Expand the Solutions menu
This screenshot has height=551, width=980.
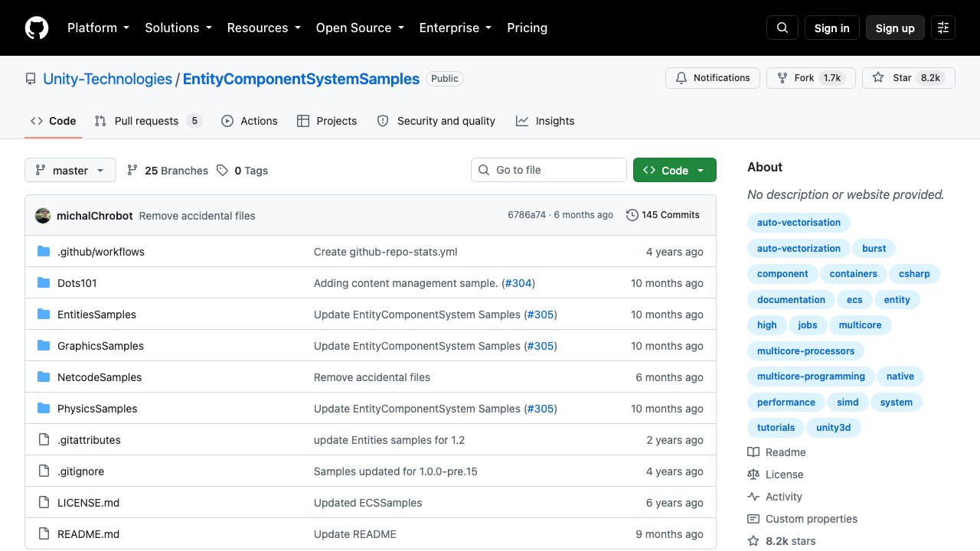tap(178, 28)
